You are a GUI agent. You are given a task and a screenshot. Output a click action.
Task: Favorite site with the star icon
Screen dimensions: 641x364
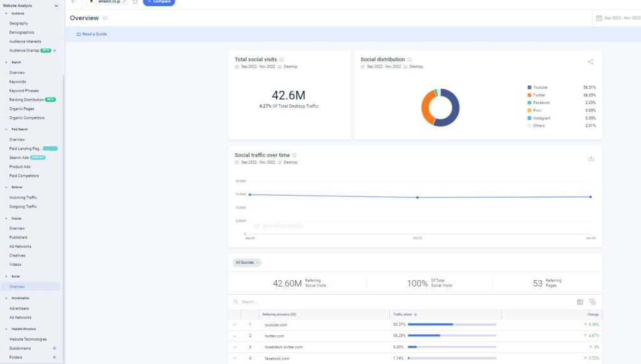point(135,2)
